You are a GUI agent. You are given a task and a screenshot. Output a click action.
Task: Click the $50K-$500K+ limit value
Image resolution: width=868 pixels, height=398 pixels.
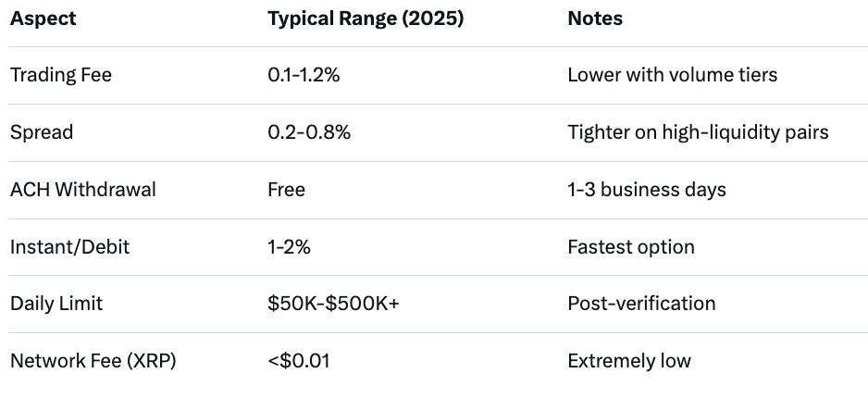(333, 304)
